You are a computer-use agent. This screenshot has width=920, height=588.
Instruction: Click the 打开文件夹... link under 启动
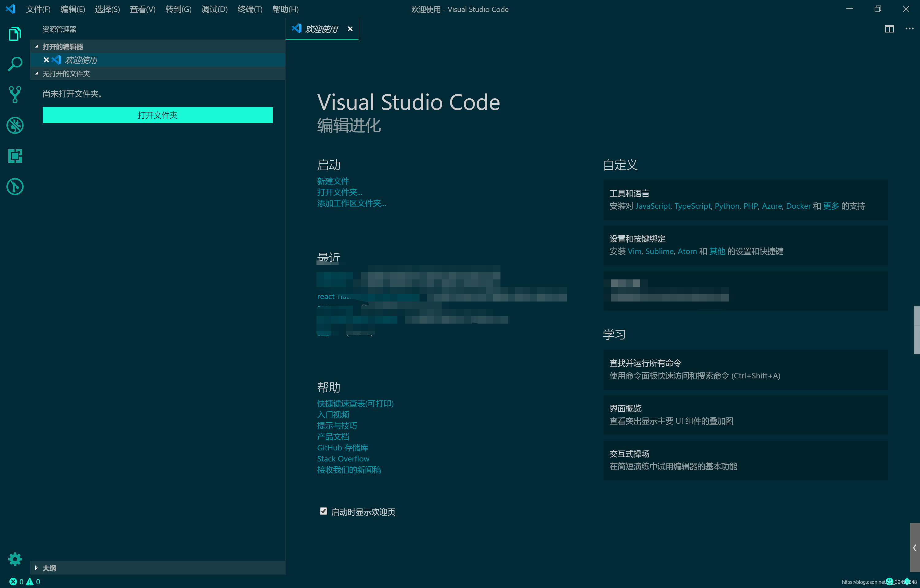[x=339, y=192]
